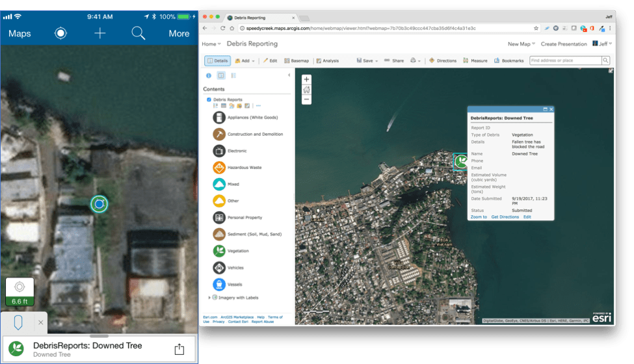634x364 pixels.
Task: Expand the Imagery with Labels layer
Action: [209, 298]
